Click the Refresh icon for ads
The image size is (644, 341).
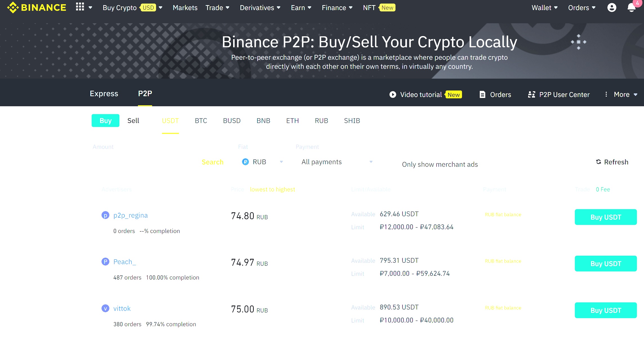(598, 162)
